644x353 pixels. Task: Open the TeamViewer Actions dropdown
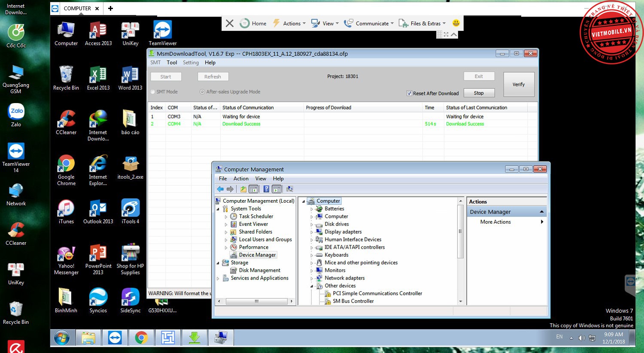289,23
